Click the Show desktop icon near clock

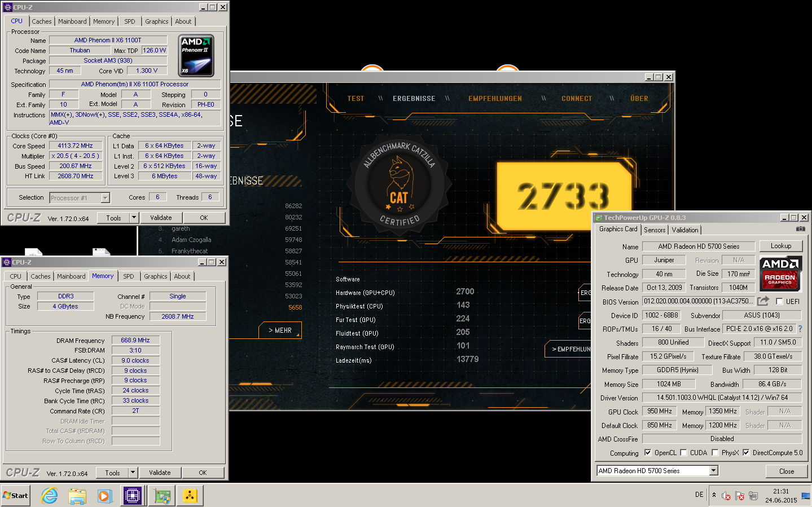pos(806,496)
